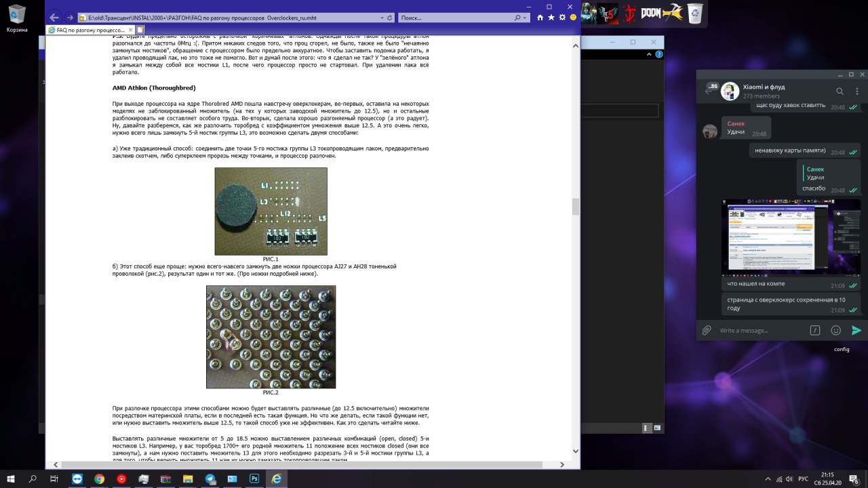Click the AMD Athlon (Thoroughbred) heading
Image resolution: width=868 pixels, height=488 pixels.
click(x=154, y=88)
